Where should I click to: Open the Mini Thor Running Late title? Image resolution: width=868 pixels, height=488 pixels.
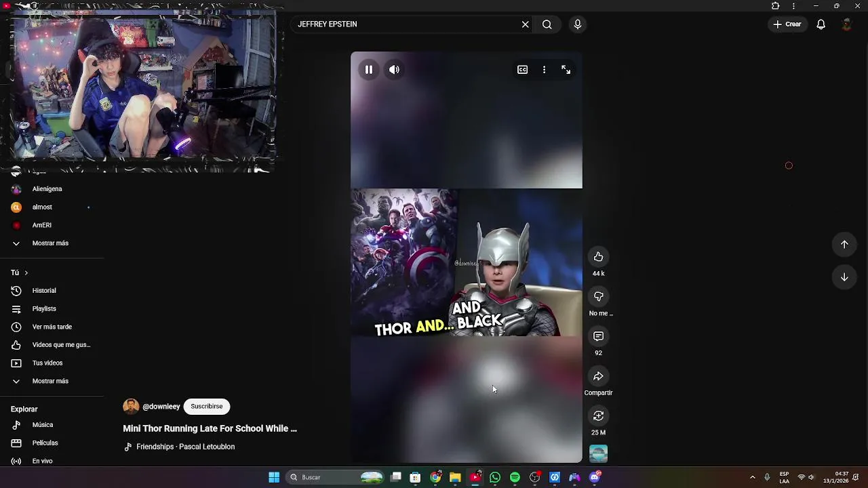(x=210, y=428)
